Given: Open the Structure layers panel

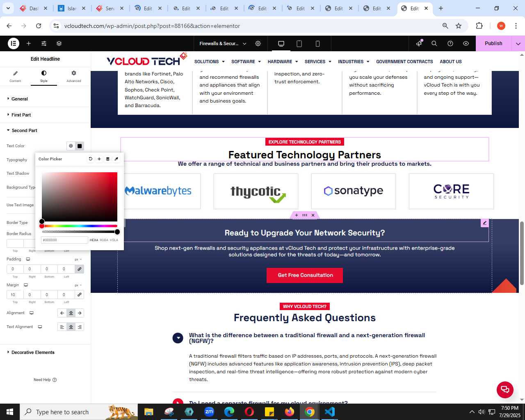Looking at the screenshot, I should coord(59,43).
